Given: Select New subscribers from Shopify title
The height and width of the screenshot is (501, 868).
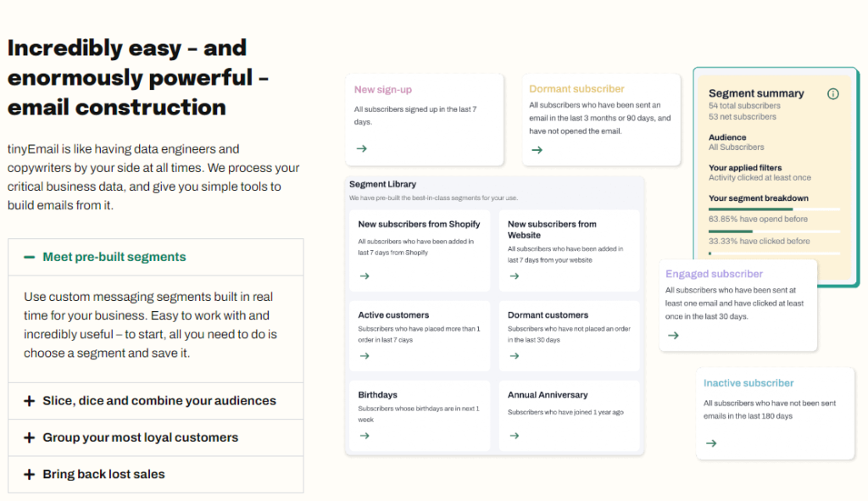Looking at the screenshot, I should coord(419,224).
